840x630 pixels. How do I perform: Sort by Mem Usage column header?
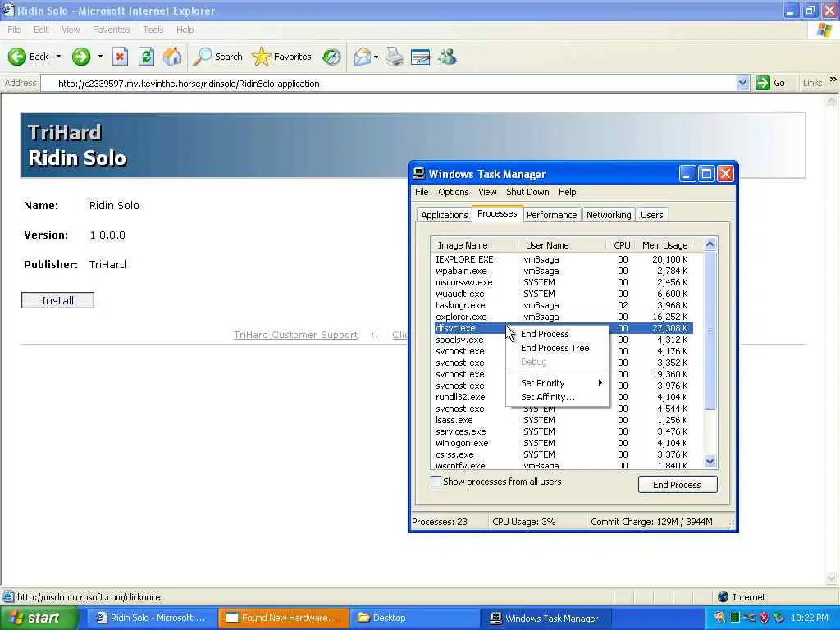[x=664, y=244]
